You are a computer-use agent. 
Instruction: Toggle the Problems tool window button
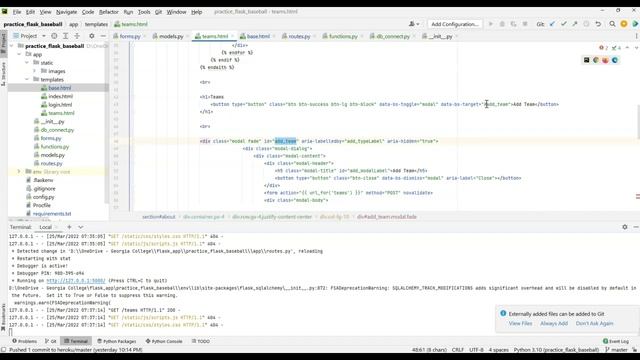point(24,341)
